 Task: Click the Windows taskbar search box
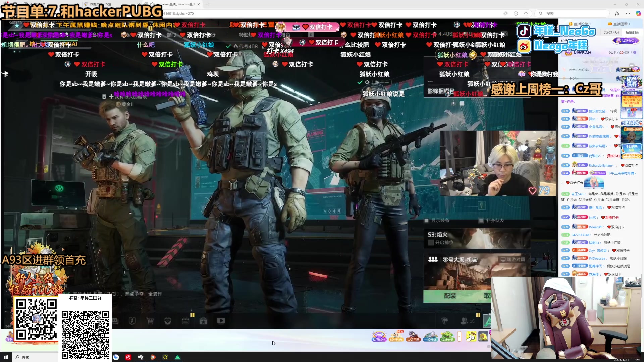tap(35, 357)
